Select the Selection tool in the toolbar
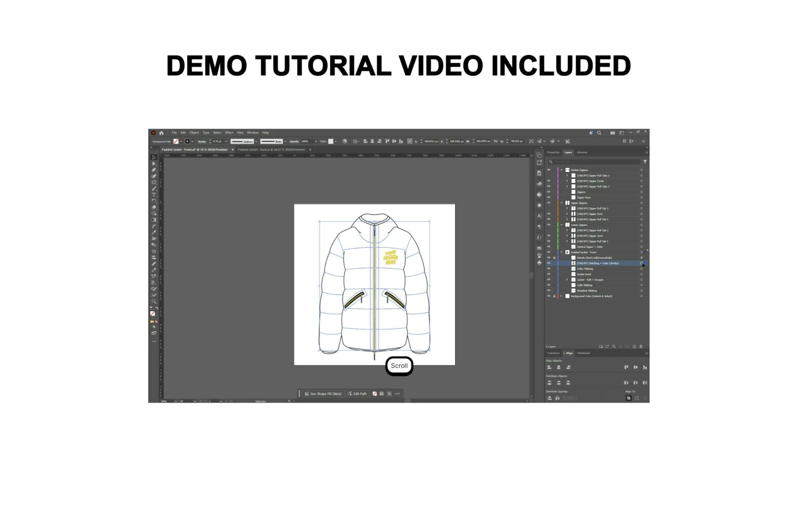Image resolution: width=798 pixels, height=532 pixels. point(154,157)
